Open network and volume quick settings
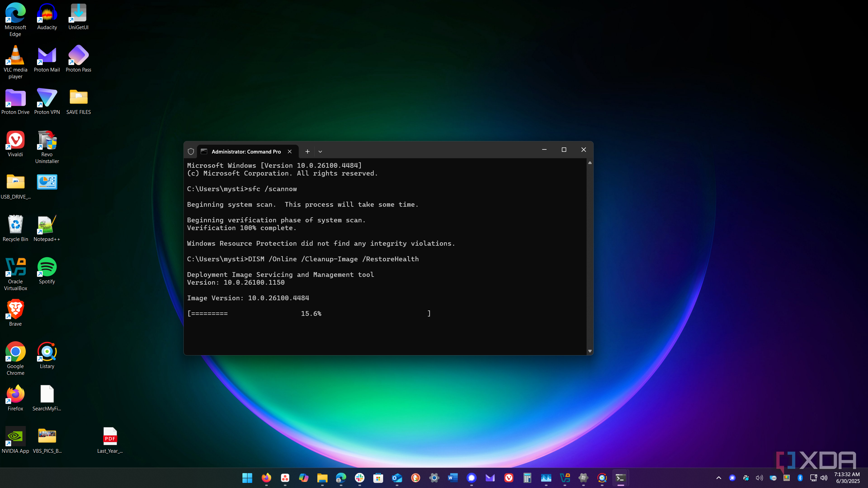The width and height of the screenshot is (868, 488). click(x=818, y=478)
